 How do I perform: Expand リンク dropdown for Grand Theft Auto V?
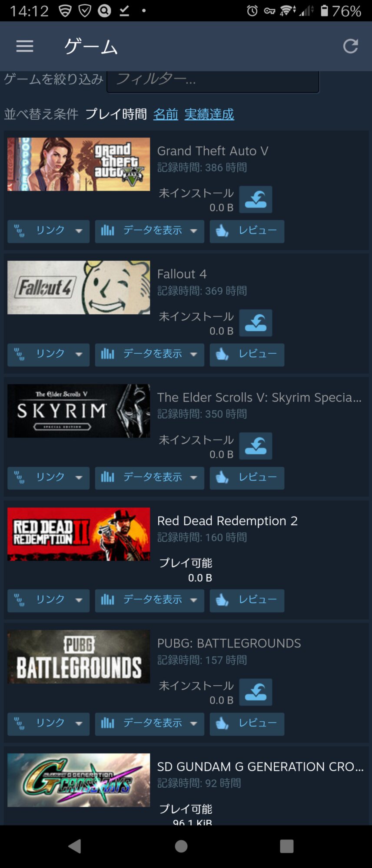(x=48, y=231)
